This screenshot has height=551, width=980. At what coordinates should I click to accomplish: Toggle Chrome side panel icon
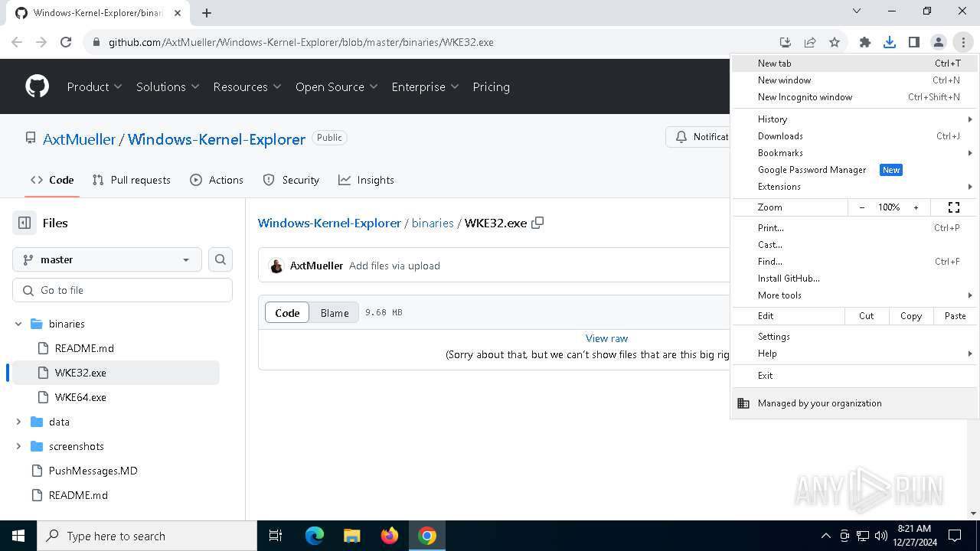tap(914, 42)
